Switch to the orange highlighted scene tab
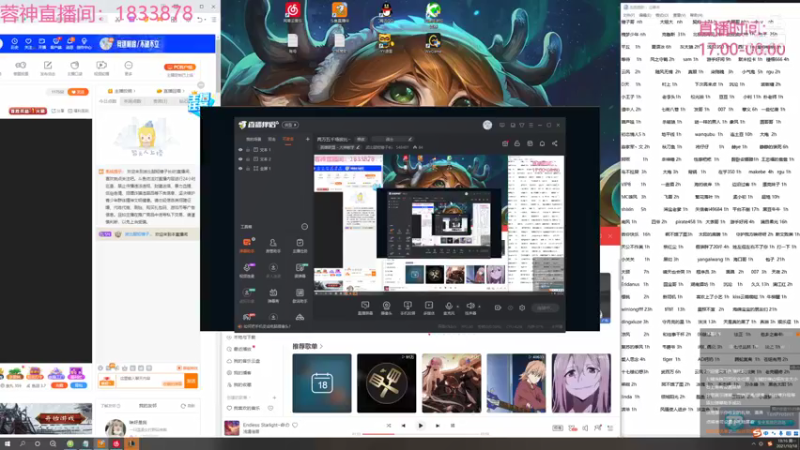Screen dimensions: 800x450 tap(288, 139)
